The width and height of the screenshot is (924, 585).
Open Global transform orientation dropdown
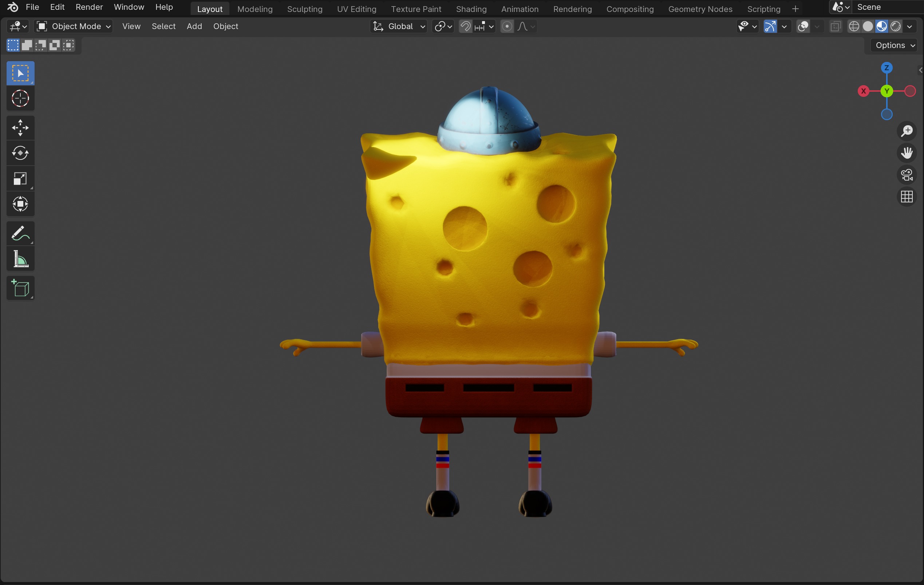coord(399,26)
